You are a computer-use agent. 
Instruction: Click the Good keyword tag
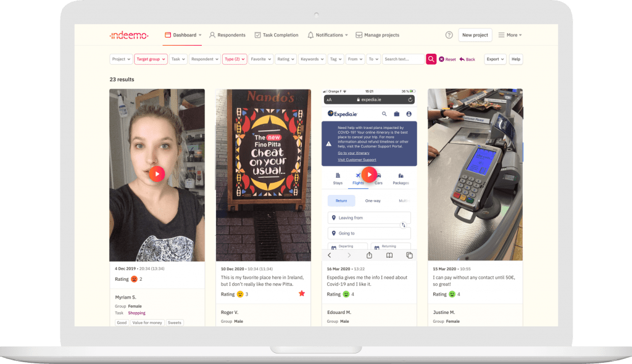pos(122,323)
